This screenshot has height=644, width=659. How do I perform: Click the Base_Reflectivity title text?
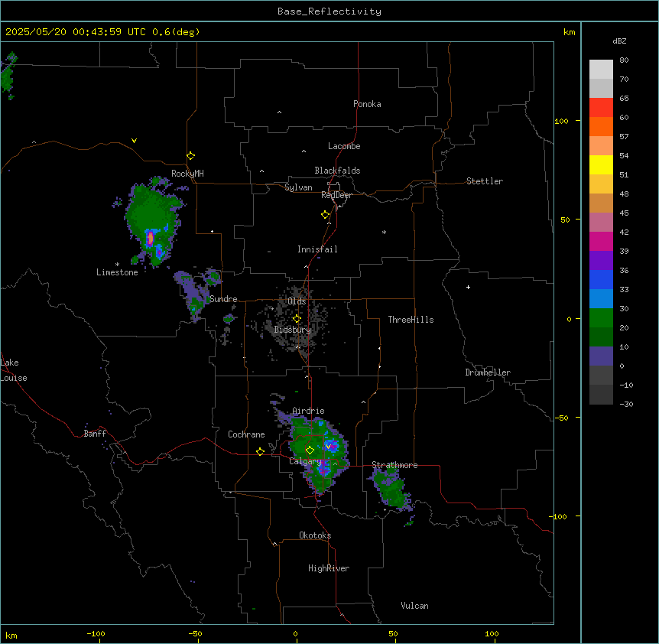tap(329, 11)
